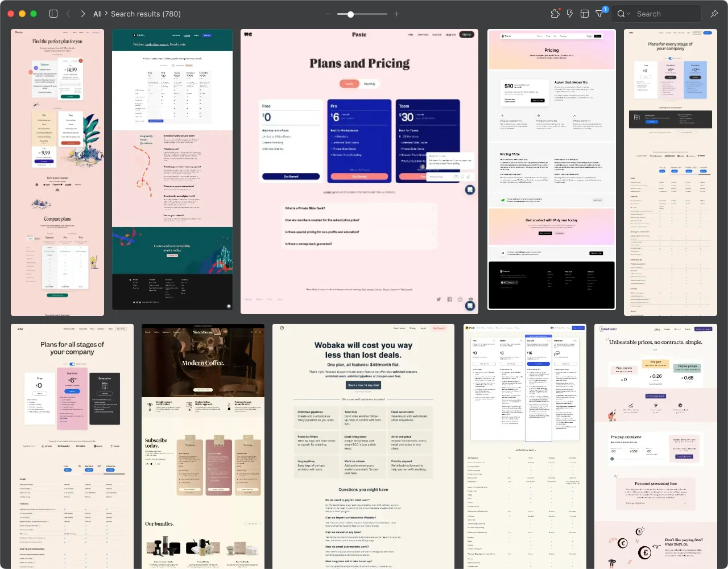The height and width of the screenshot is (569, 728).
Task: Select the 'Modern Coffee.' thumbnail
Action: coord(203,447)
